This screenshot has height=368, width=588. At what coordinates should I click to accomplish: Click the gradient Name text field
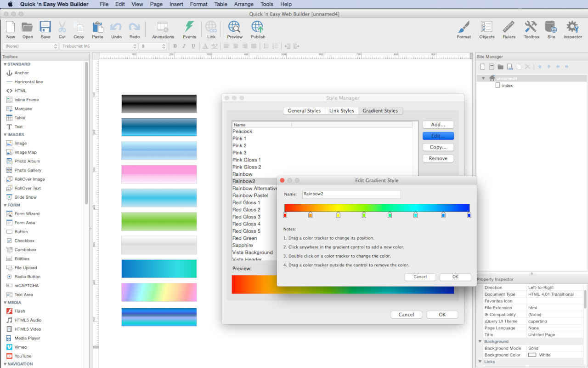point(351,194)
